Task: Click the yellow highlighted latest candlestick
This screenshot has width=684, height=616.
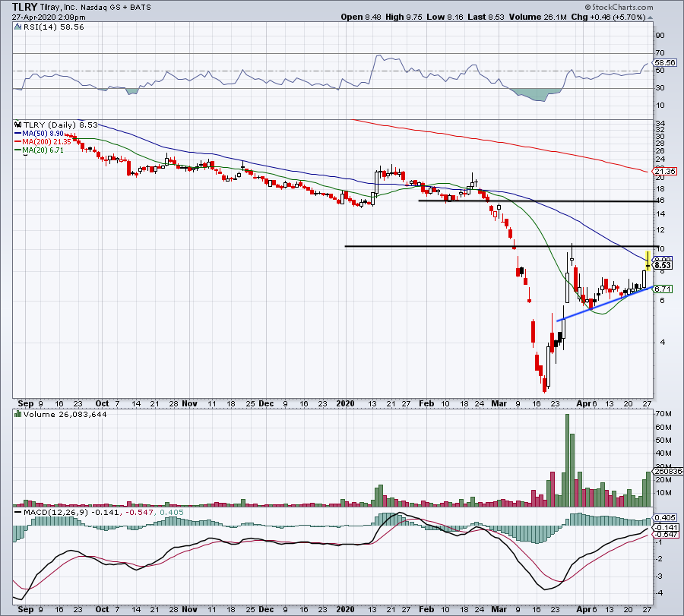Action: [x=648, y=261]
